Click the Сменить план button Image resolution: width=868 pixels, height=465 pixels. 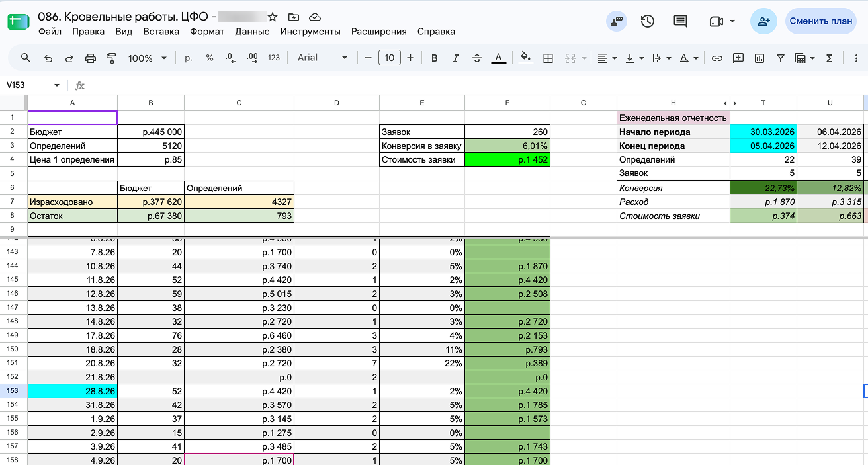click(821, 21)
